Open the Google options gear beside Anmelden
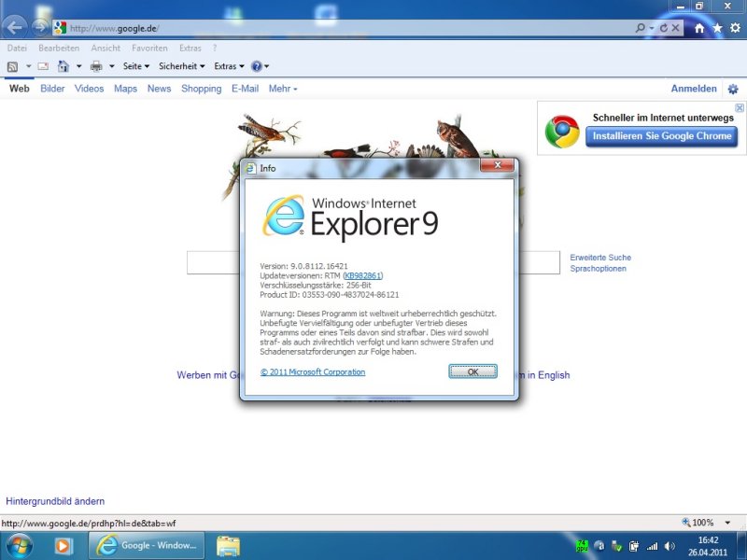Image resolution: width=747 pixels, height=560 pixels. tap(733, 90)
